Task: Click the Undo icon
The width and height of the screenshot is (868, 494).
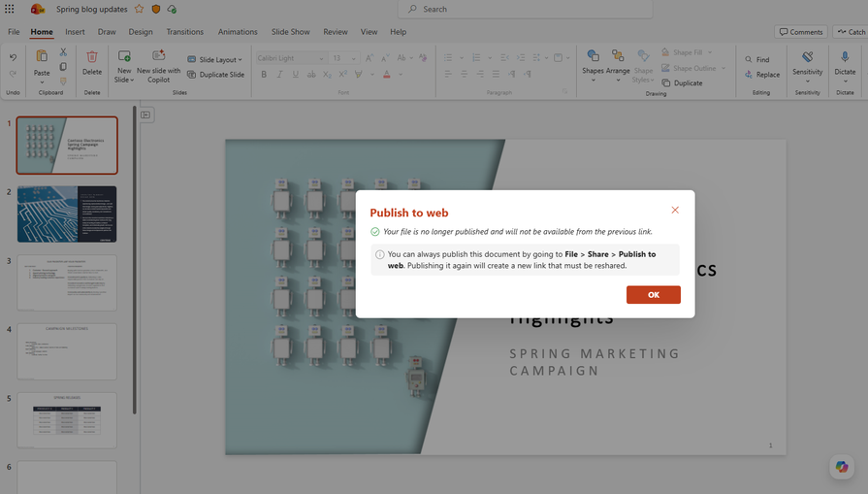Action: (x=13, y=57)
